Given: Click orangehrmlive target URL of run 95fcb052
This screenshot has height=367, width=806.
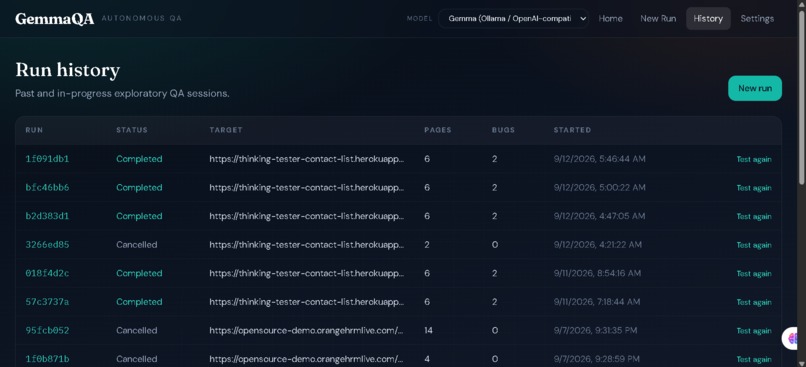Looking at the screenshot, I should 306,331.
